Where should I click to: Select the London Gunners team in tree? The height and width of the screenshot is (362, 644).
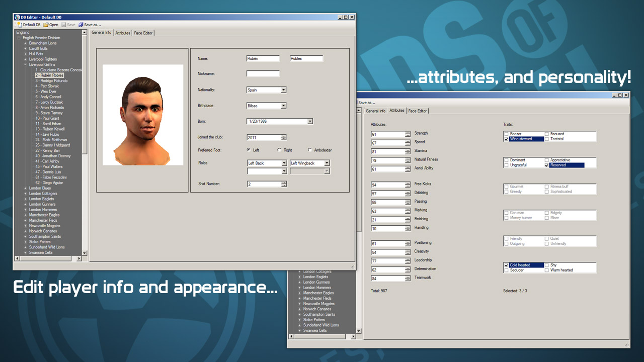[x=43, y=204]
